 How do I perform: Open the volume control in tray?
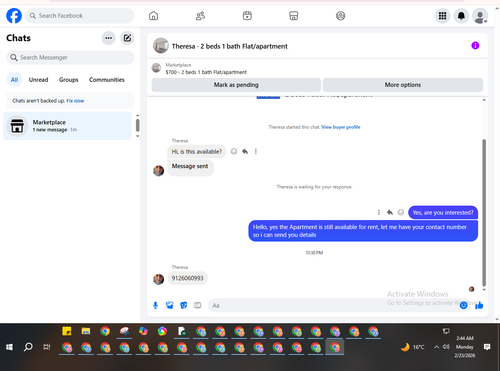click(x=446, y=347)
